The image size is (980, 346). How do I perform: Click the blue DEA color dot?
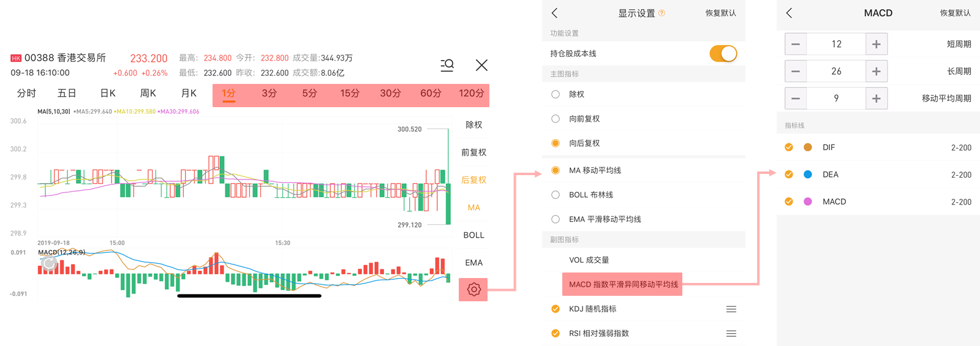[x=808, y=175]
